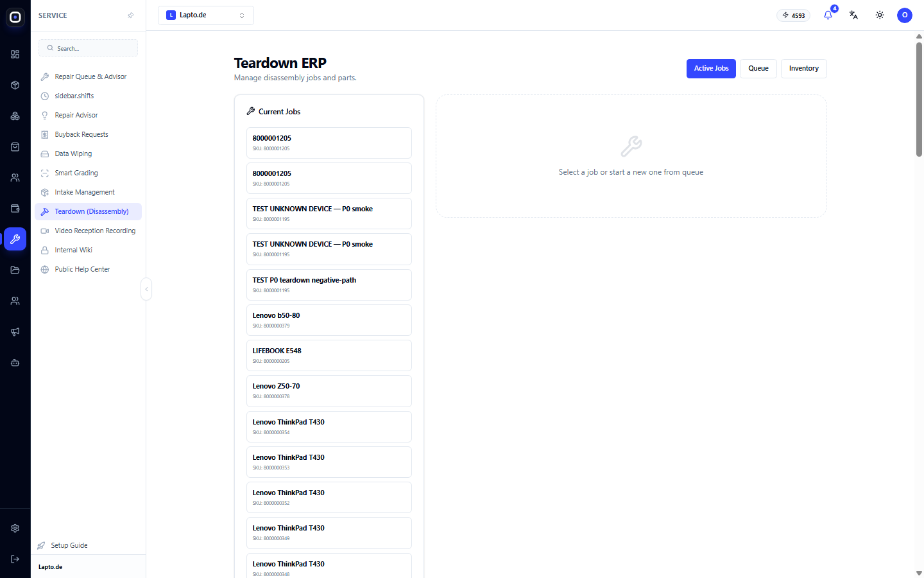Open the folder icon in left rail
Viewport: 924px width, 578px height.
pos(15,270)
